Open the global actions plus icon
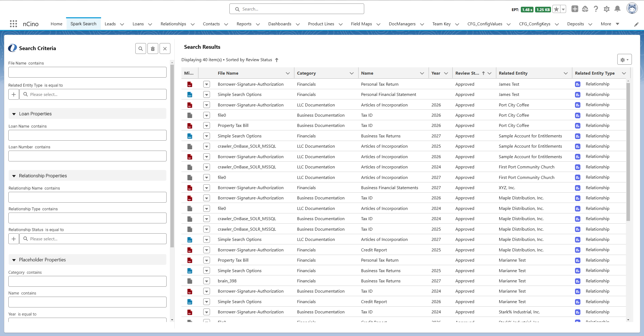This screenshot has width=644, height=336. click(574, 9)
